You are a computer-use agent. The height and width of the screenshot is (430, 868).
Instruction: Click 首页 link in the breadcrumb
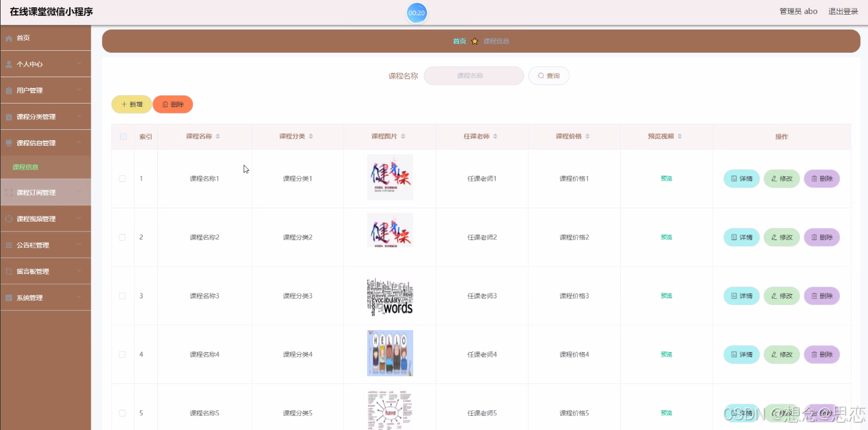pyautogui.click(x=459, y=41)
